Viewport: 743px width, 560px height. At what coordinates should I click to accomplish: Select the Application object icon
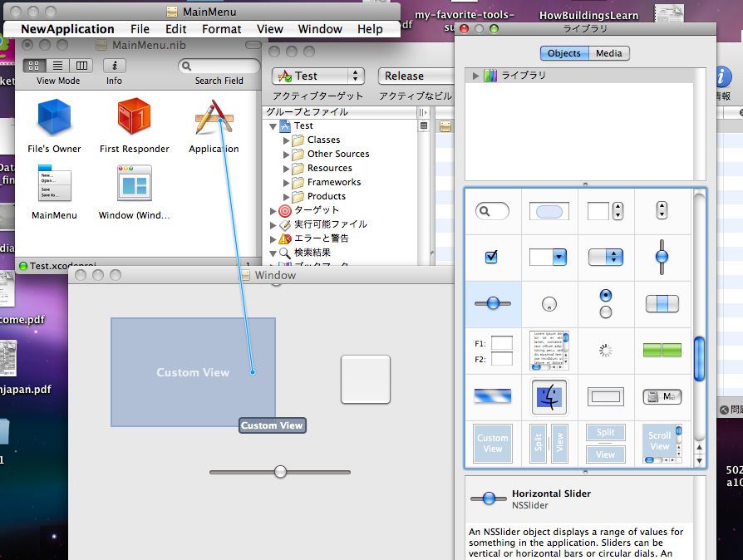(214, 116)
